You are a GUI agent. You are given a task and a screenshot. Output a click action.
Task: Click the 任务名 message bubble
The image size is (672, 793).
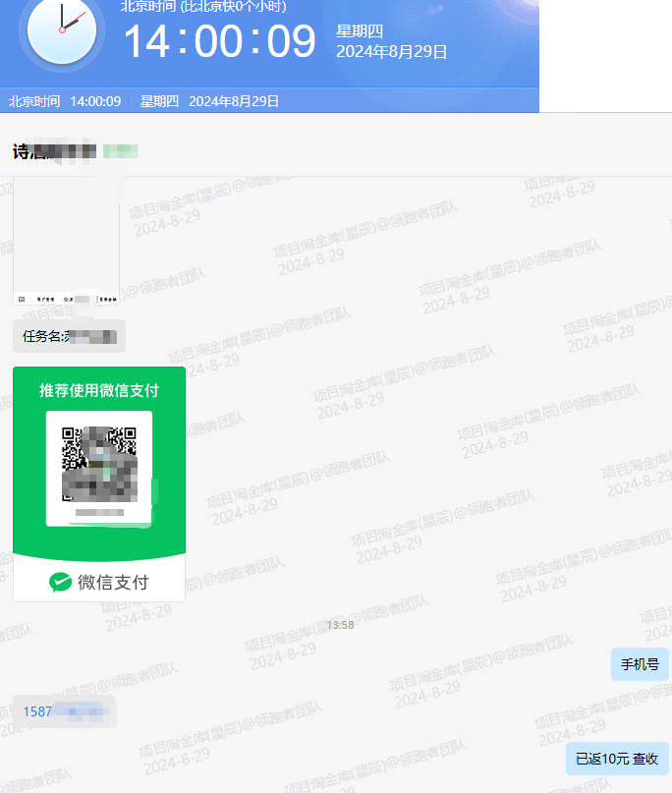(x=69, y=336)
